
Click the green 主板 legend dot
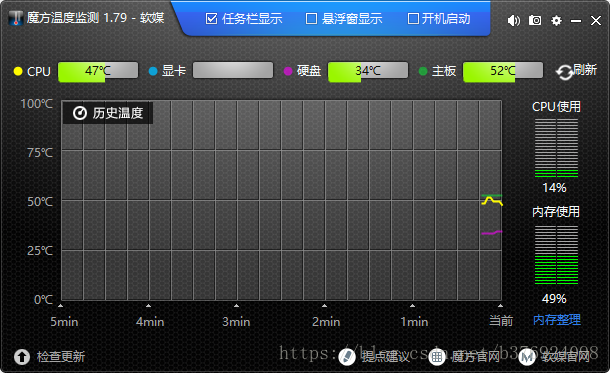pyautogui.click(x=423, y=71)
